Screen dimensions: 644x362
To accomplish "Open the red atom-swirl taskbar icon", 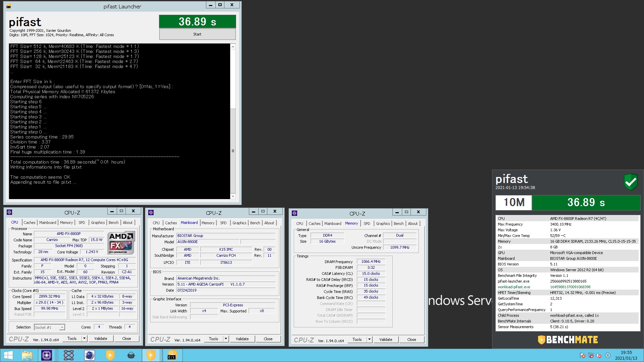I will [x=69, y=355].
